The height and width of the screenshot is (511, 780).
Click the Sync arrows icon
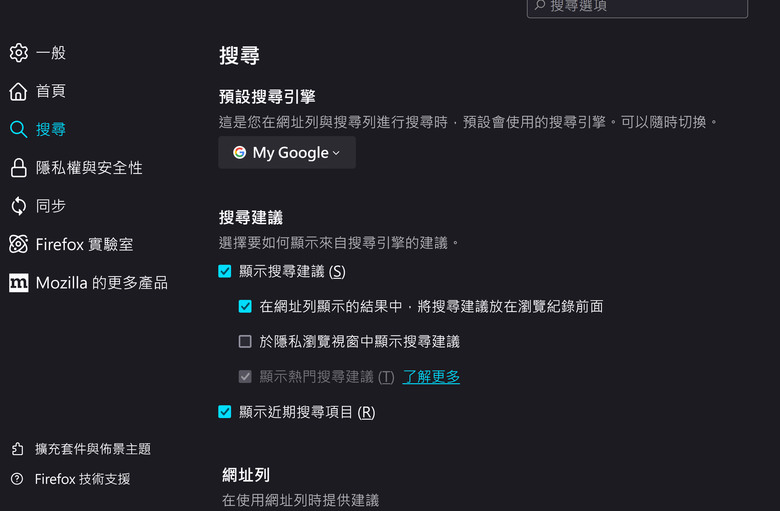pyautogui.click(x=18, y=206)
